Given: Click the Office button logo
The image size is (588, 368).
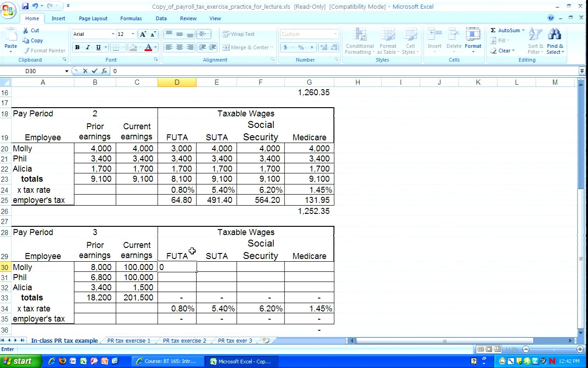Looking at the screenshot, I should [x=8, y=10].
